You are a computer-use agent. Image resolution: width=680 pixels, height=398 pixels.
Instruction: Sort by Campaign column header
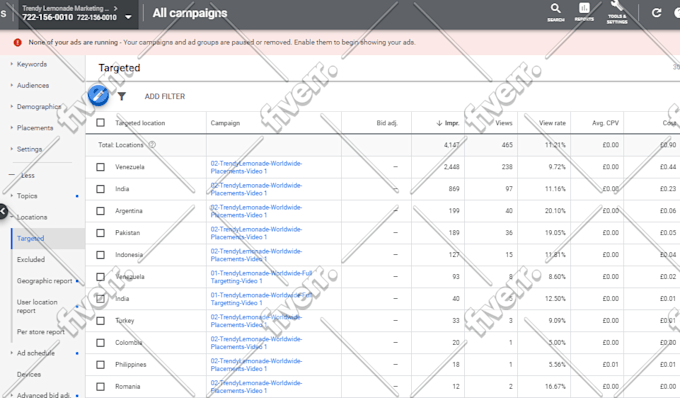pyautogui.click(x=225, y=123)
